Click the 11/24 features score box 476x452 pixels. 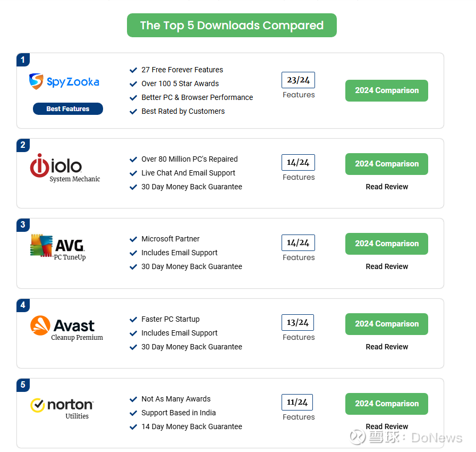coord(297,402)
